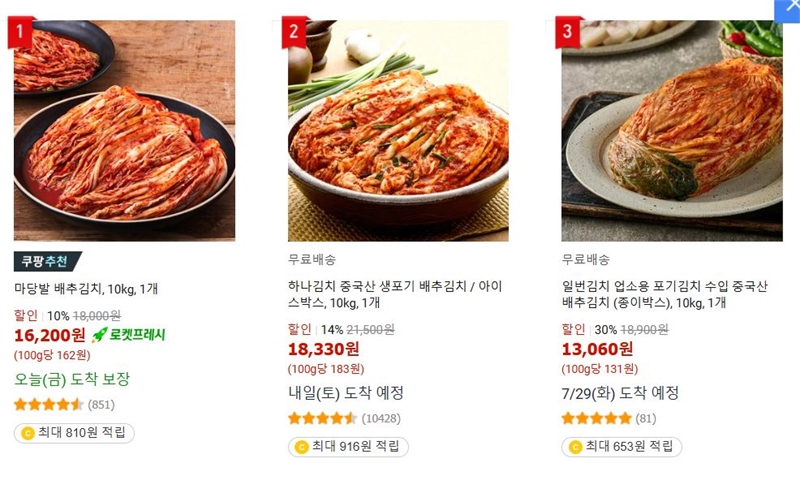800x480 pixels.
Task: Open the 마당발 배추김치, 10kg title link
Action: coord(86,289)
